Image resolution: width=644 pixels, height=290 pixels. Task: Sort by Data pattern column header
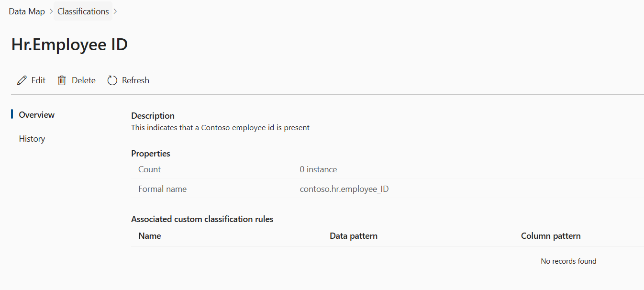click(354, 236)
